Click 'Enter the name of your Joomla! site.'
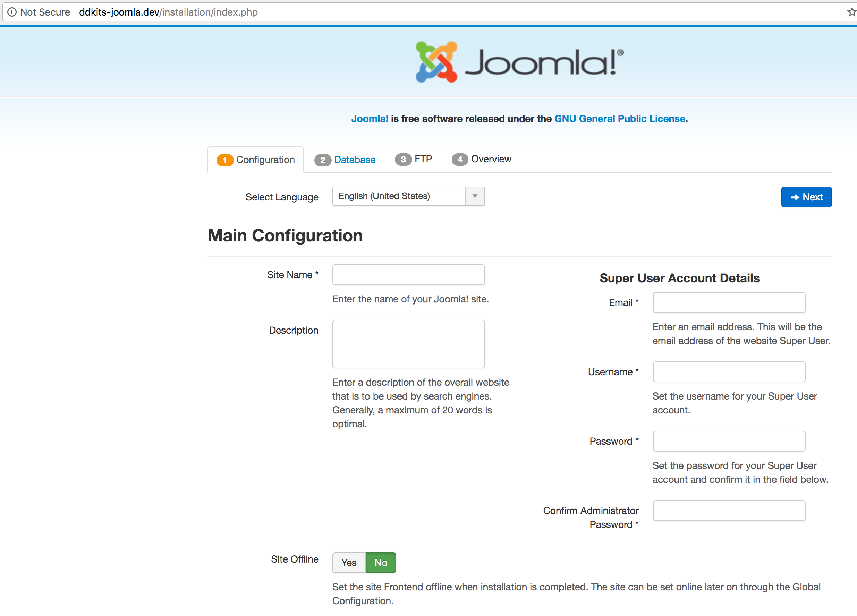 (x=410, y=299)
